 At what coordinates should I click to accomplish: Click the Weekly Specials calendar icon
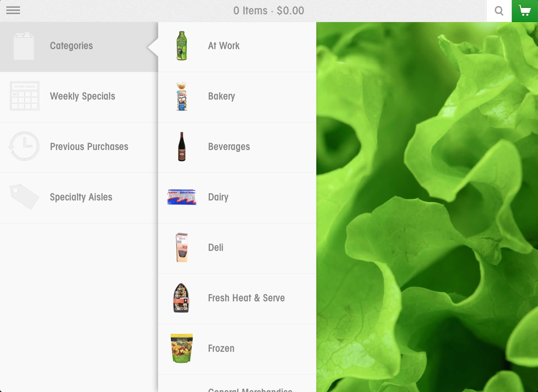tap(24, 96)
